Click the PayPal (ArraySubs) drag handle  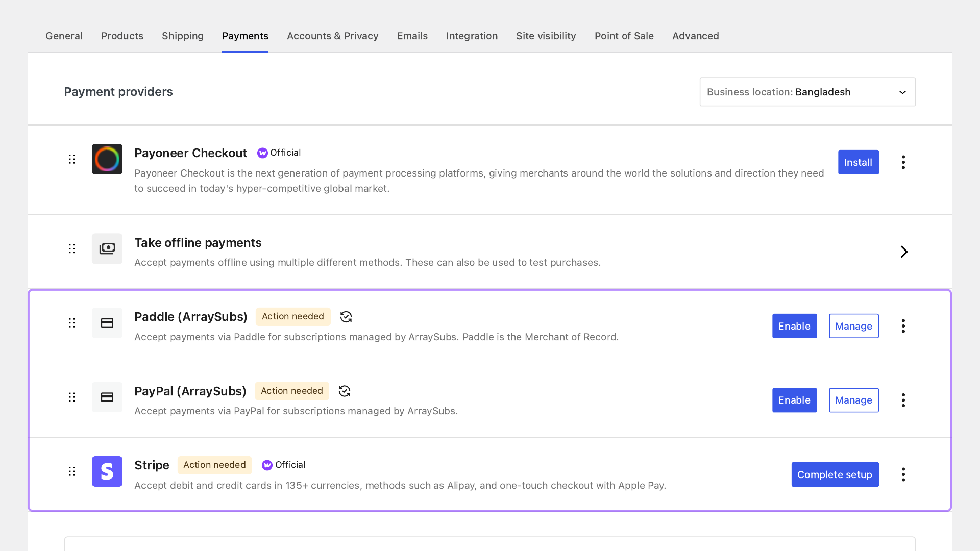72,397
